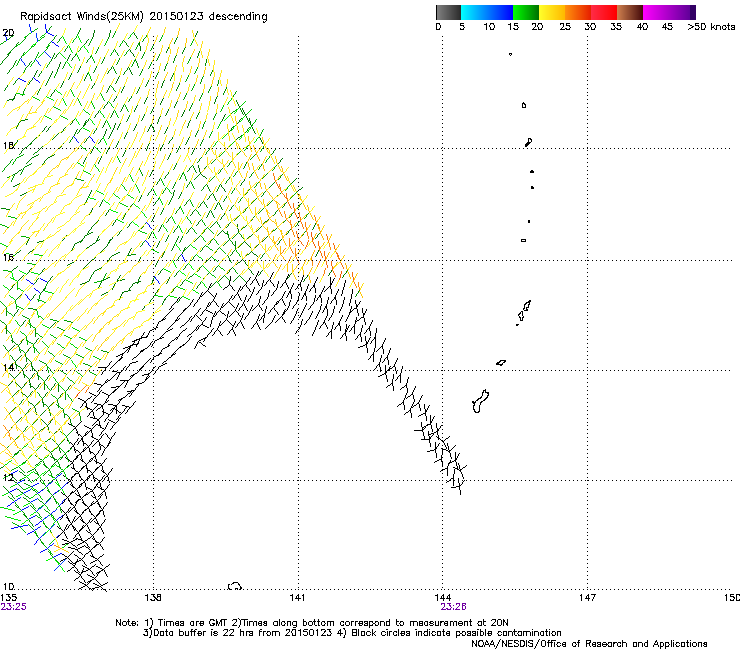
Task: Click the purple time stamp '23:26'
Action: pyautogui.click(x=454, y=607)
